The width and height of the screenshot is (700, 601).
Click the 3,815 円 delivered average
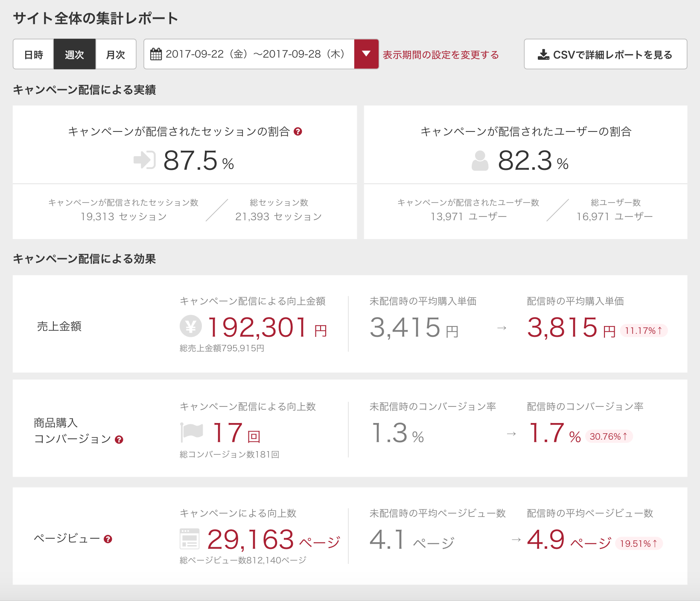(x=572, y=327)
